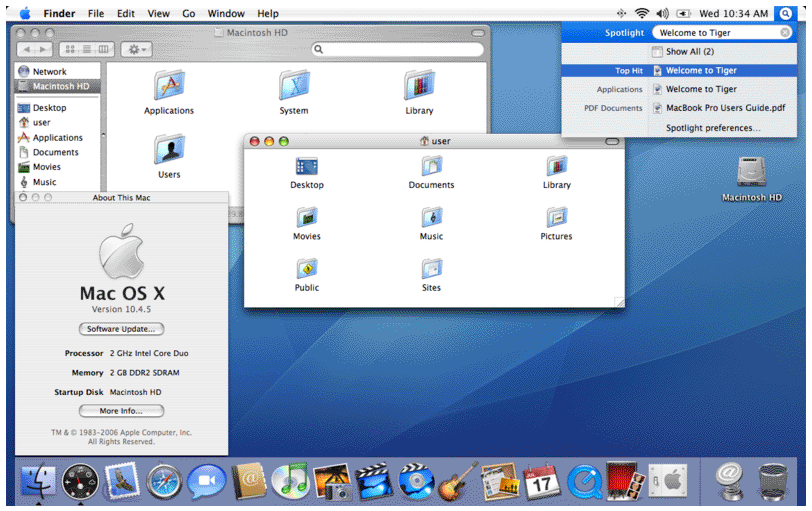Click the Trash in the Dock

coord(773,482)
